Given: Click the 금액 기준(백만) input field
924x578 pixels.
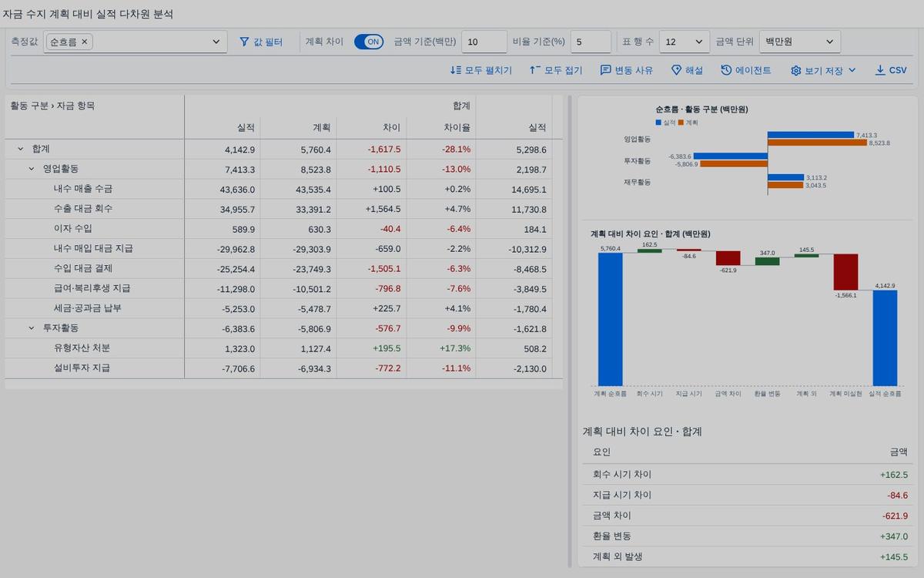Looking at the screenshot, I should coord(484,42).
